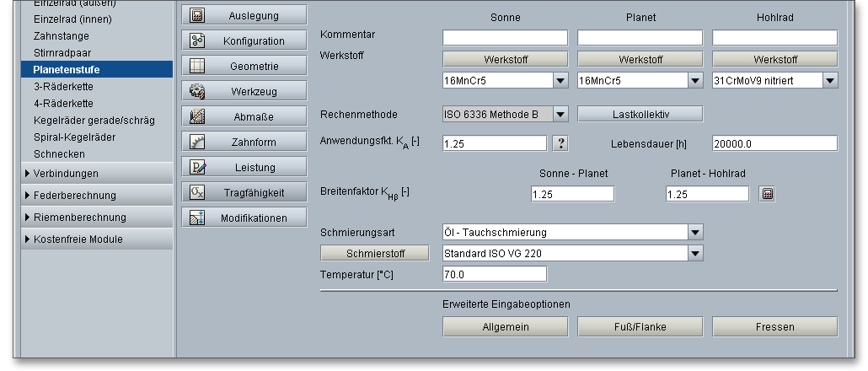
Task: Open the Schmierungsart dropdown
Action: [695, 232]
